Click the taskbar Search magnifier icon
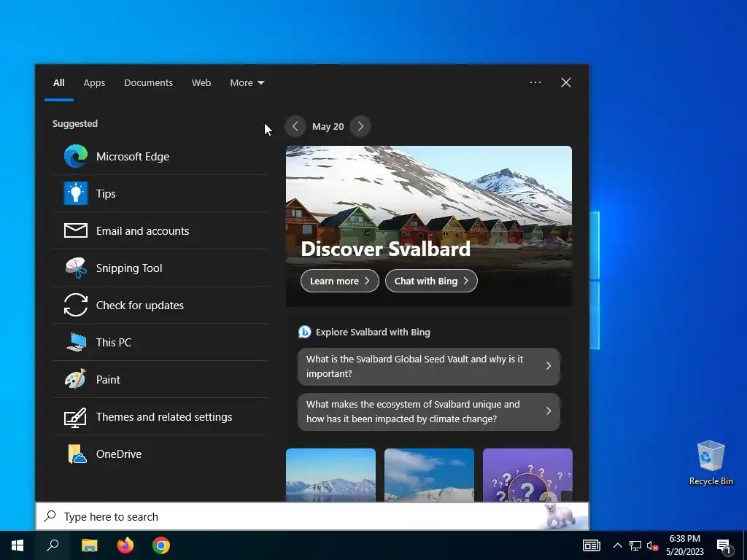747x560 pixels. (53, 545)
